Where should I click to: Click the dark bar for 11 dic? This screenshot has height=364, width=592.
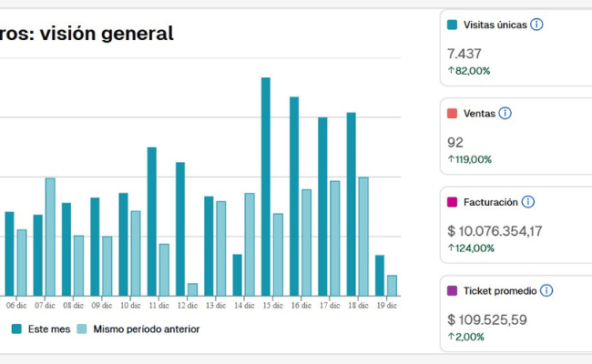click(152, 222)
